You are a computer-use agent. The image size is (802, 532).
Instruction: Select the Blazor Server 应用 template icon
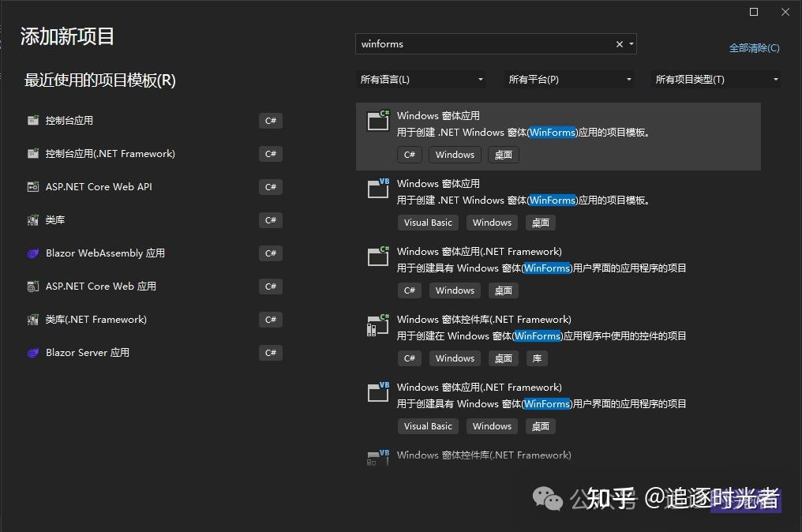point(32,353)
